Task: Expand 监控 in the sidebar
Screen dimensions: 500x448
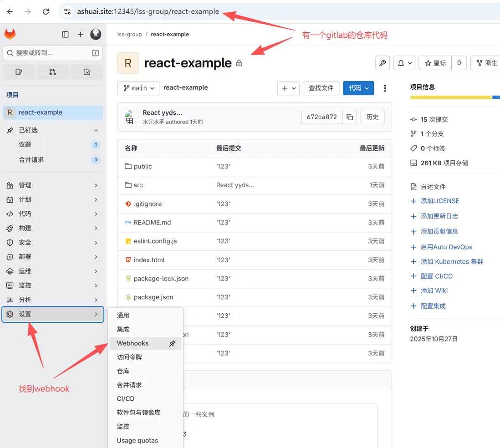Action: 53,286
